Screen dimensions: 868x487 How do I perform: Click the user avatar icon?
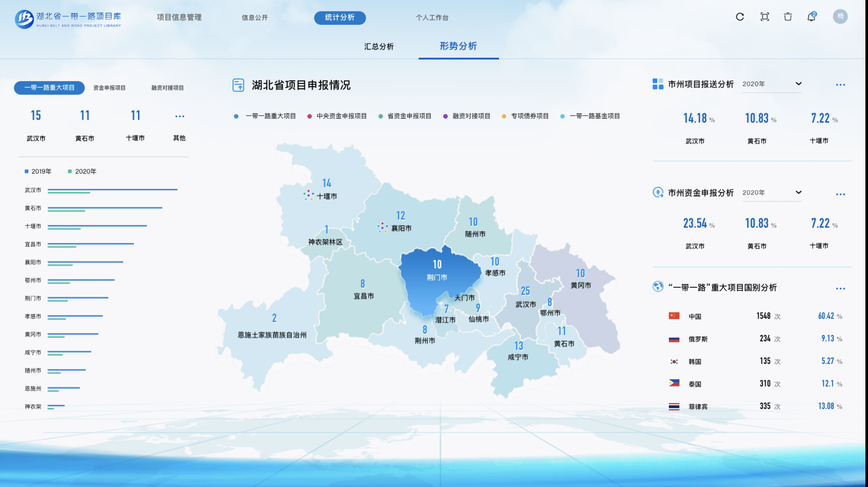tap(840, 16)
